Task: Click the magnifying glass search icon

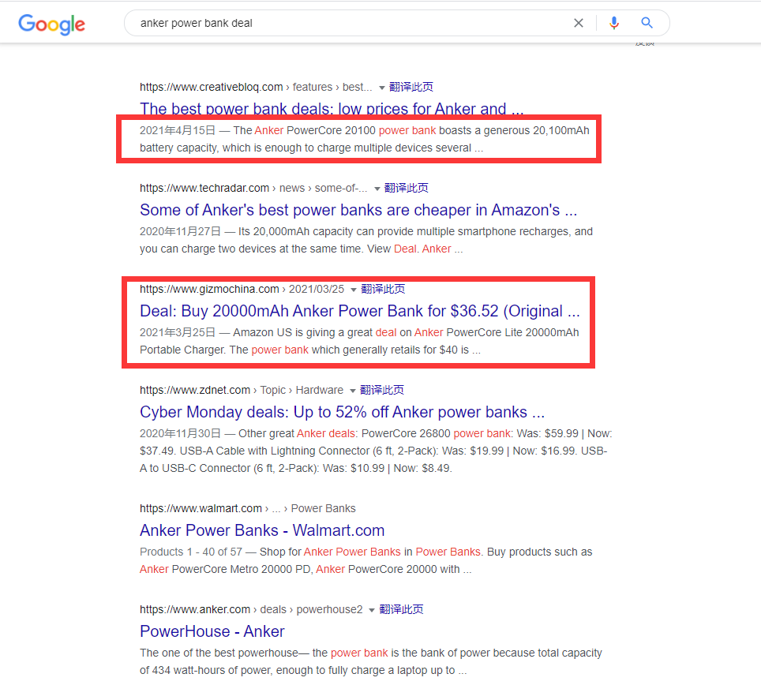Action: [647, 23]
